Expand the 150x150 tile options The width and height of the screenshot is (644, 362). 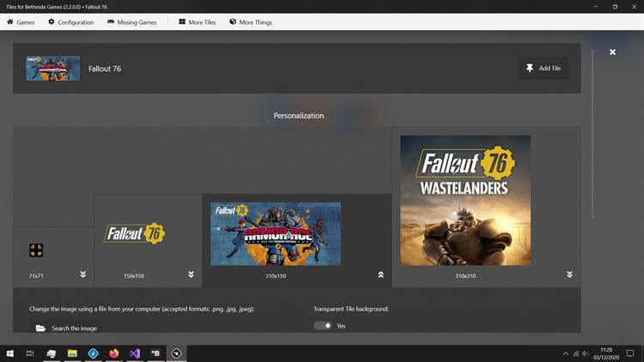191,275
